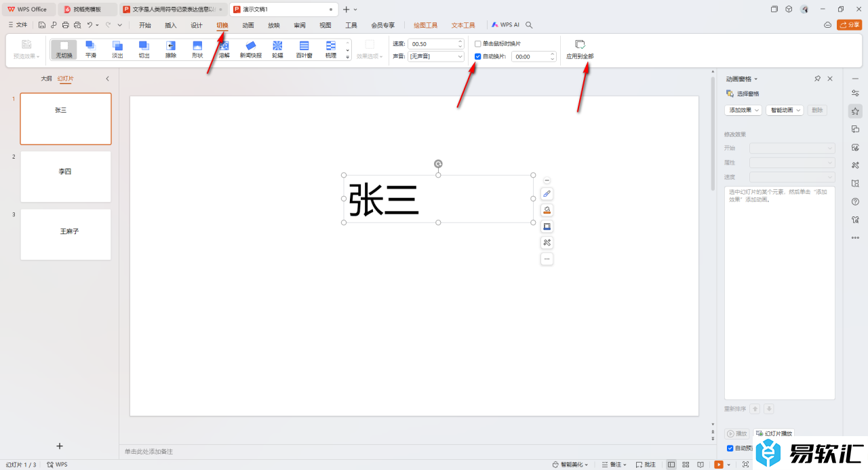Click the 自动换片 time field
The width and height of the screenshot is (868, 470).
[534, 57]
